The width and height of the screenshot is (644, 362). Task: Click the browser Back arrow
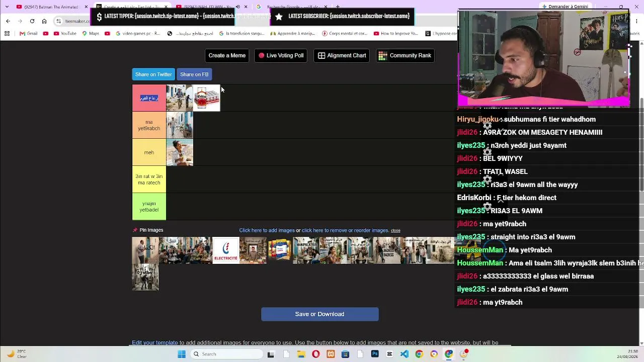click(8, 21)
